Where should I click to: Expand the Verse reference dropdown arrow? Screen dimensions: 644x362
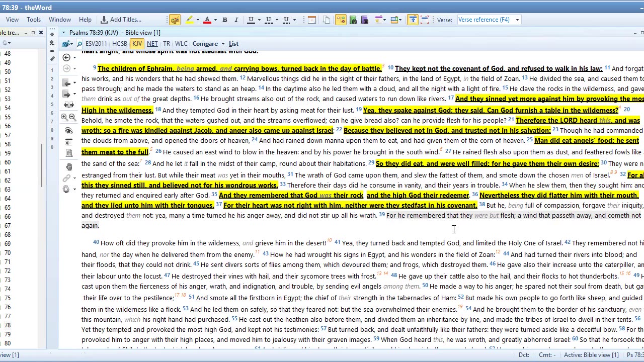pyautogui.click(x=517, y=20)
